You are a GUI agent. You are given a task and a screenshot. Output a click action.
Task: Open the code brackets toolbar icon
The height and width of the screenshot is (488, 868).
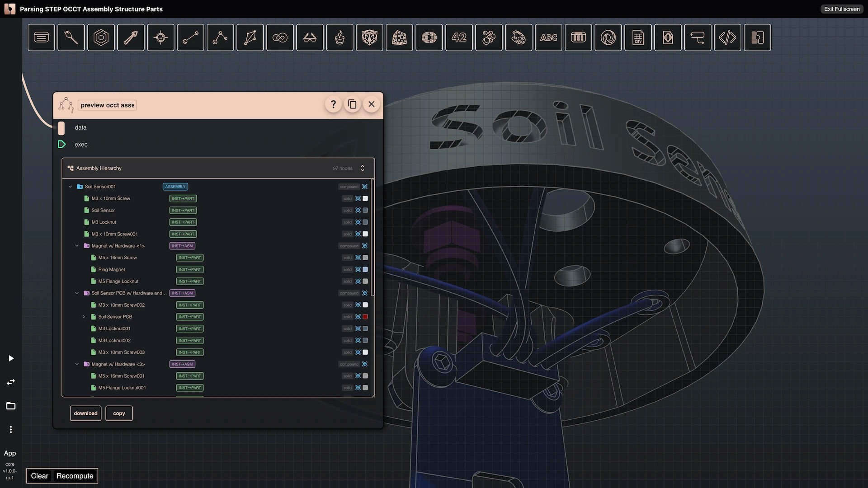(727, 38)
